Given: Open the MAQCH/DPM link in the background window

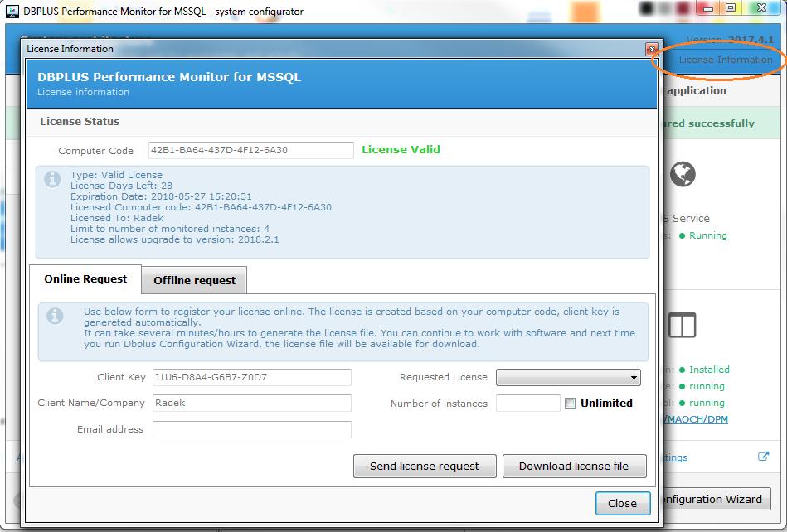Looking at the screenshot, I should pos(697,419).
